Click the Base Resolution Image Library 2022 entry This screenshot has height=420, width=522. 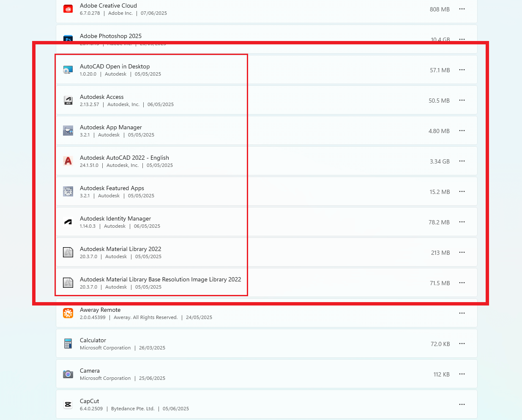pyautogui.click(x=160, y=279)
